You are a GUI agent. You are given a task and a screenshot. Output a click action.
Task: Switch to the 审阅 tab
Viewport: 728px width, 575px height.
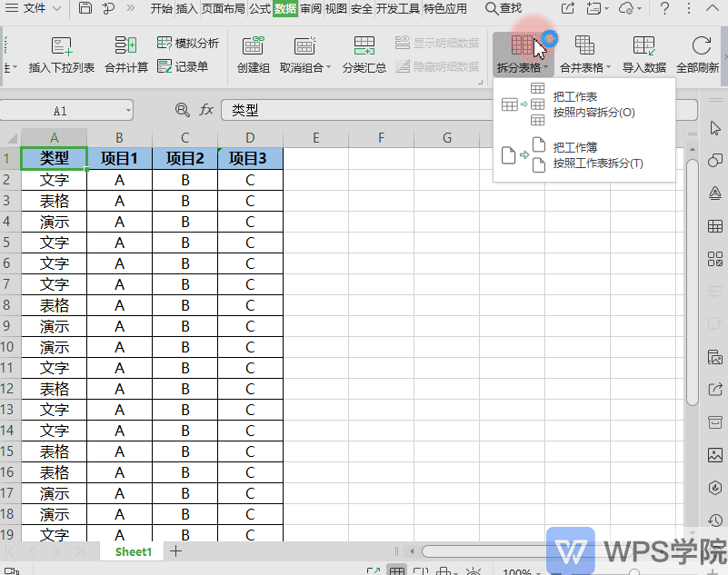(311, 8)
